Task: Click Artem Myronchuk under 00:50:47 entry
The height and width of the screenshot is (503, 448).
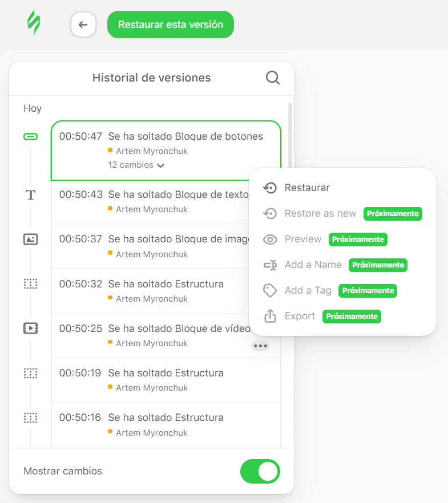Action: (x=152, y=151)
